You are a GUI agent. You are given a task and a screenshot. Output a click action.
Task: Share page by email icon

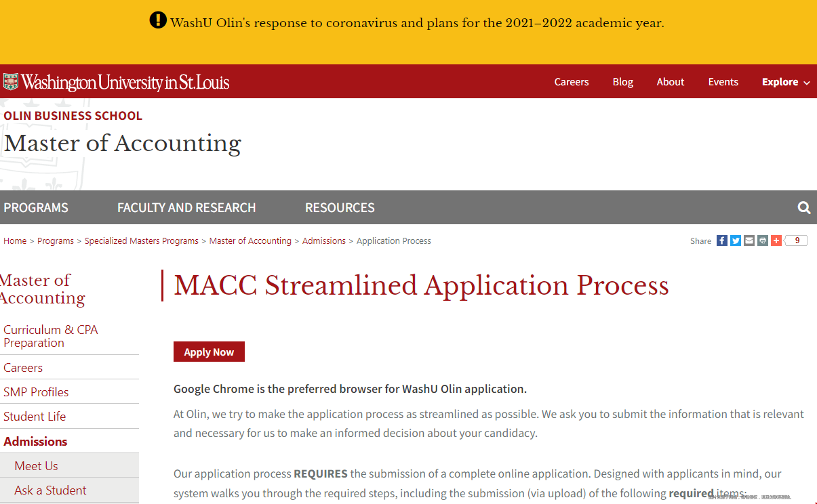[749, 240]
